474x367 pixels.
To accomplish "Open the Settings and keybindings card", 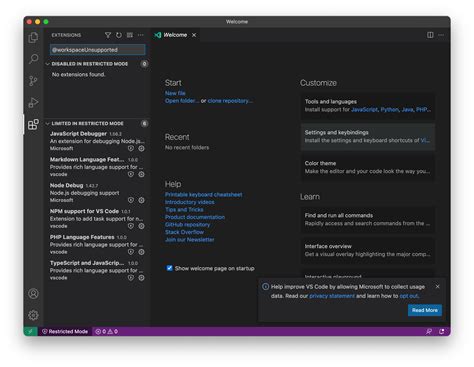I will coord(368,137).
